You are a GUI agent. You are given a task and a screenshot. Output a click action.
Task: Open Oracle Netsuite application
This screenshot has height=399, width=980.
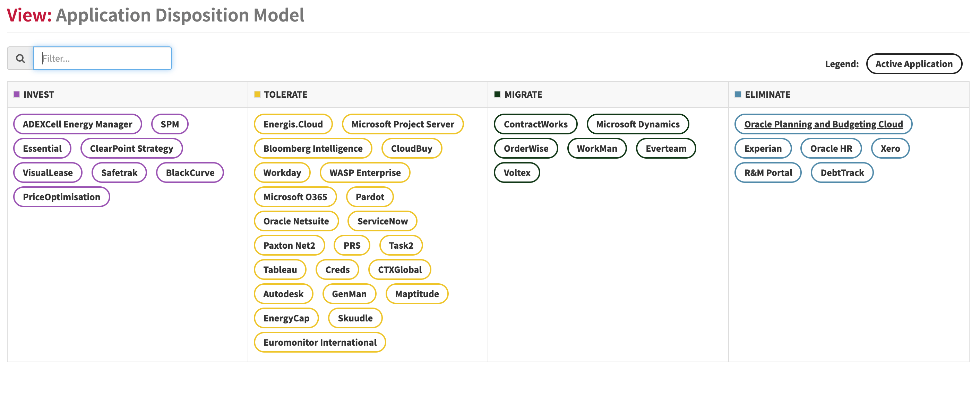pyautogui.click(x=296, y=222)
